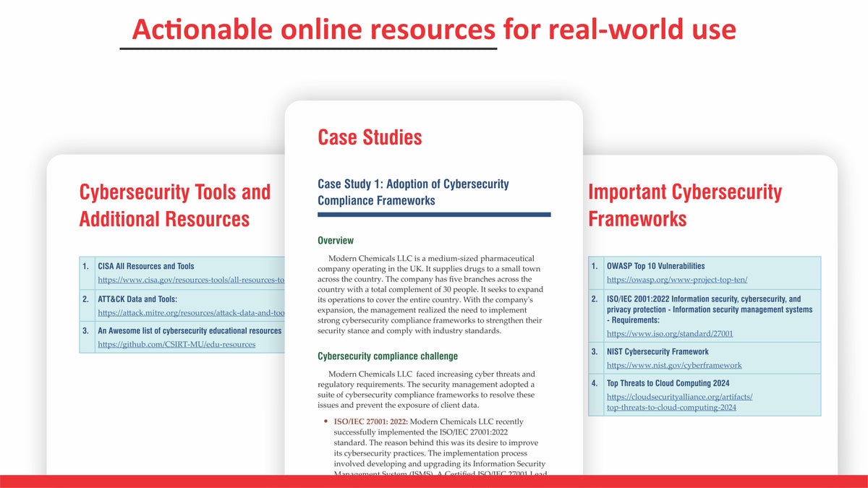The image size is (868, 488).
Task: Click the cloudsecurityalliance.org artifacts link
Action: [x=679, y=396]
